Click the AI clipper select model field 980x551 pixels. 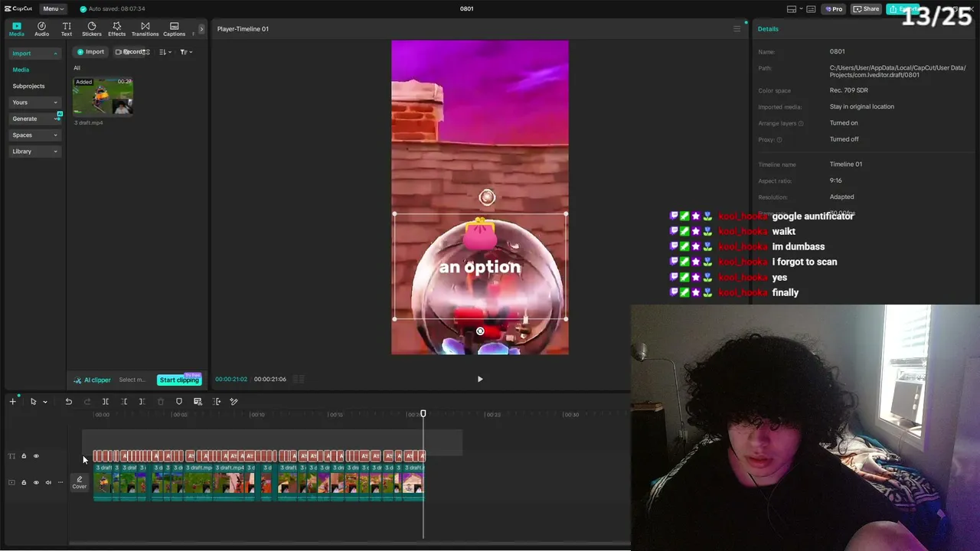132,380
